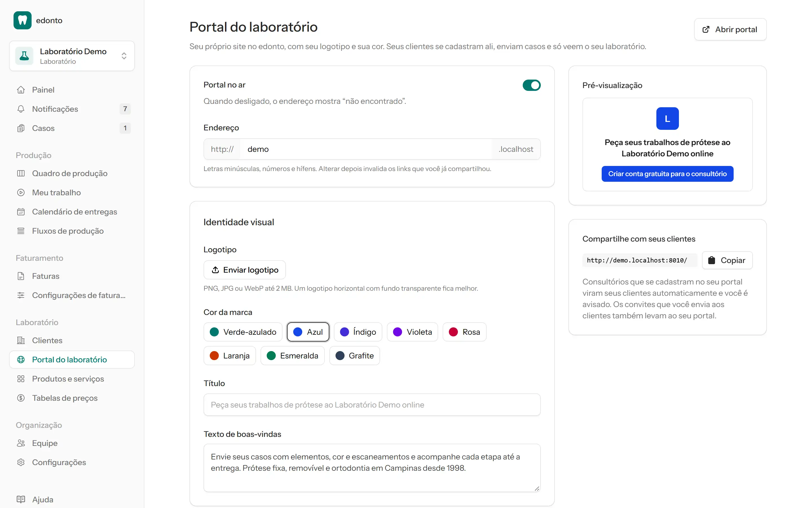Open Calendário de entregas page

pyautogui.click(x=72, y=212)
